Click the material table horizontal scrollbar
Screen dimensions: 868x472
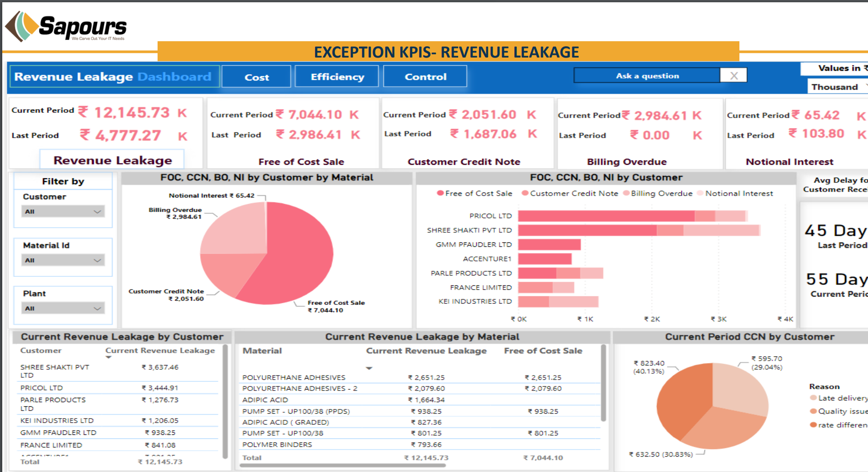point(343,465)
